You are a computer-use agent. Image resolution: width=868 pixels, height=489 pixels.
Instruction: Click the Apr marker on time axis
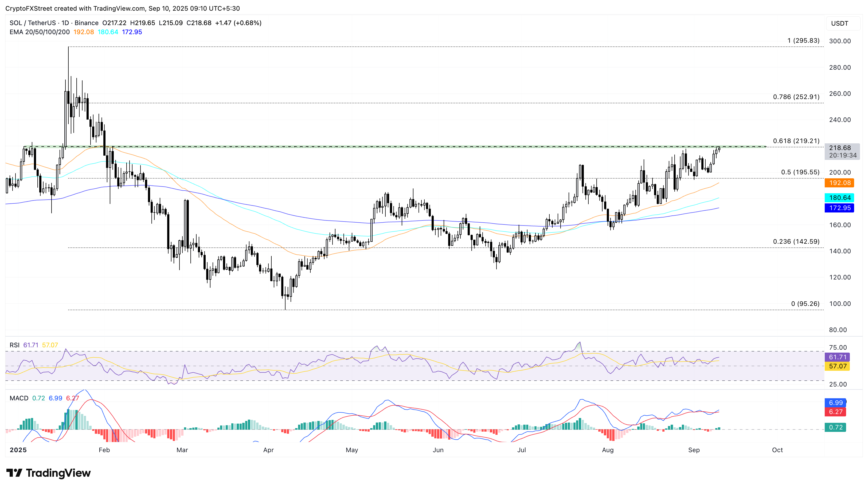click(x=268, y=450)
